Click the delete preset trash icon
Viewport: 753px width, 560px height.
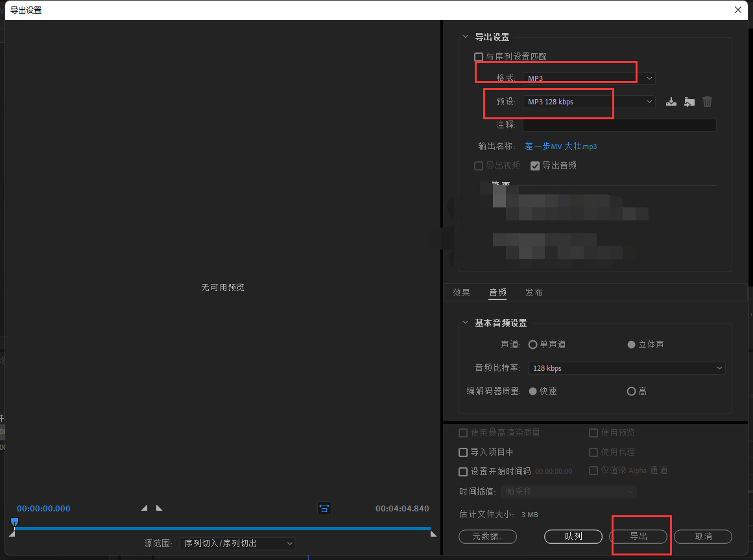click(708, 102)
